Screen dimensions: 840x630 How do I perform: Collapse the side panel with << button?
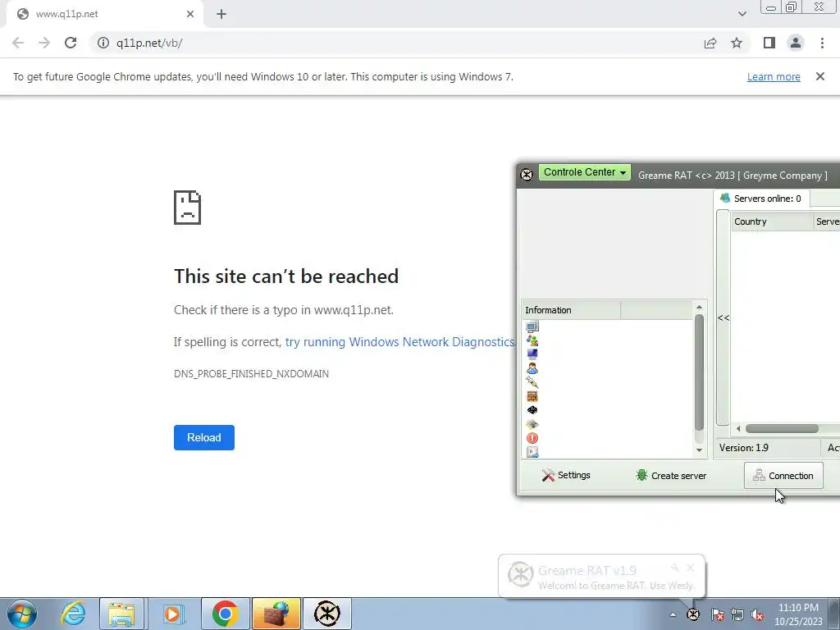point(724,317)
